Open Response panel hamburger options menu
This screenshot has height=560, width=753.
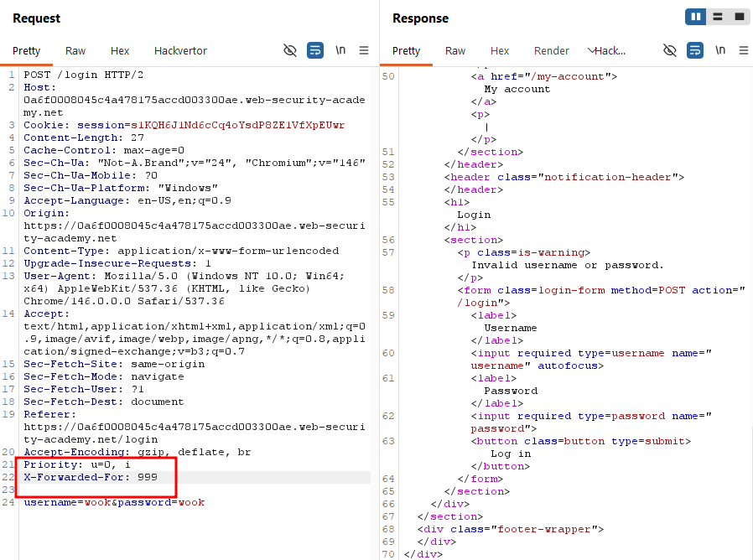tap(744, 50)
